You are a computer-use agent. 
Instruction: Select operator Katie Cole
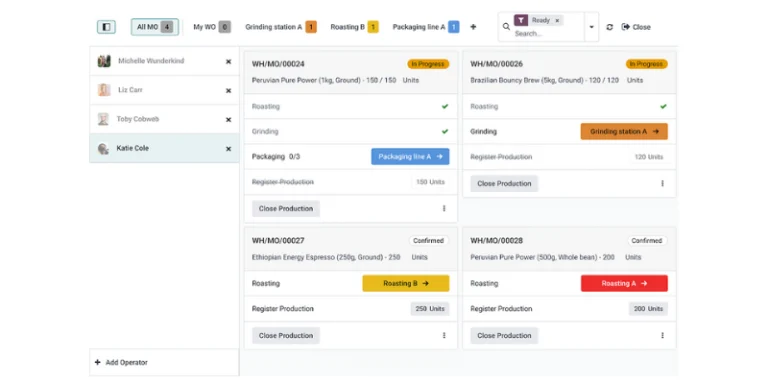[164, 148]
